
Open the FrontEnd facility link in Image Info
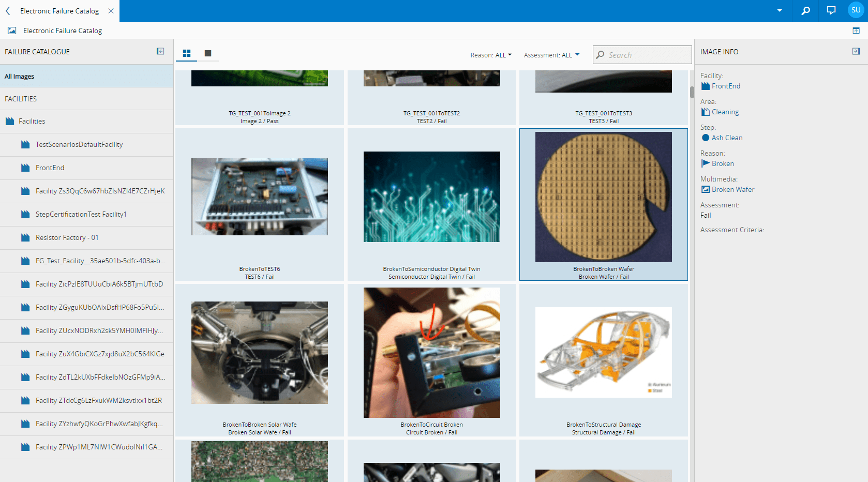(x=726, y=86)
